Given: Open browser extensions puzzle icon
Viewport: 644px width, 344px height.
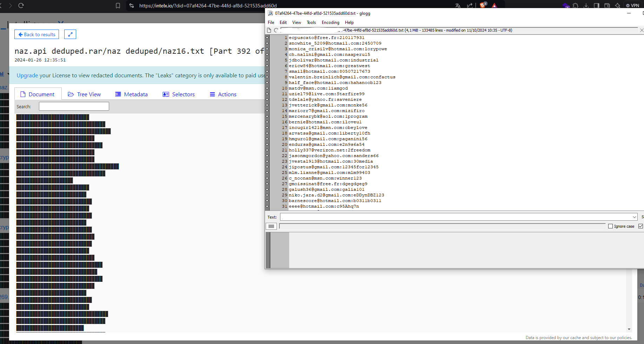Looking at the screenshot, I should click(x=576, y=6).
